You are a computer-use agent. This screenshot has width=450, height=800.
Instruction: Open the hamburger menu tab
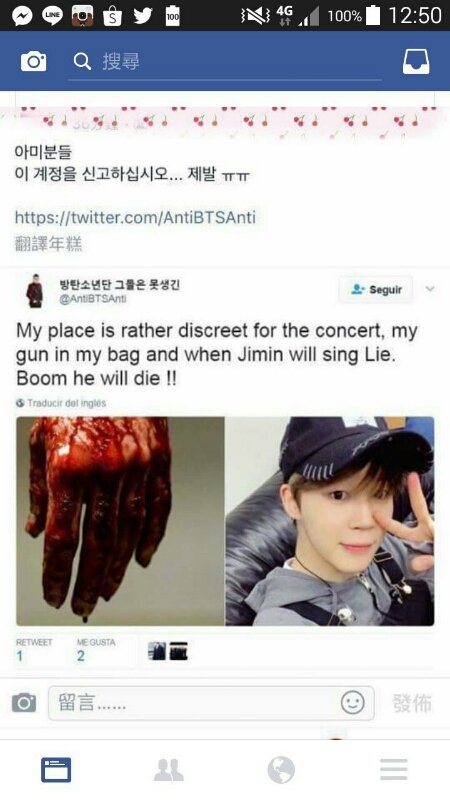[394, 769]
